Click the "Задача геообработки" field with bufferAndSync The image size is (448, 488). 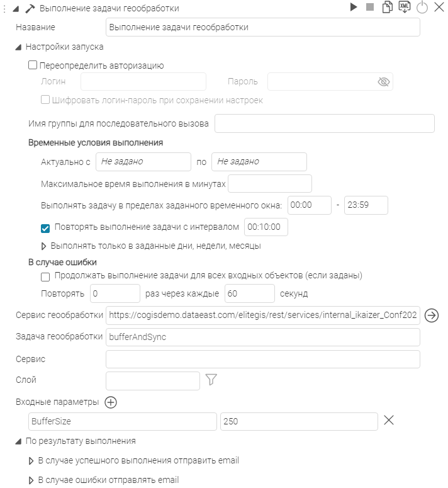click(x=262, y=337)
